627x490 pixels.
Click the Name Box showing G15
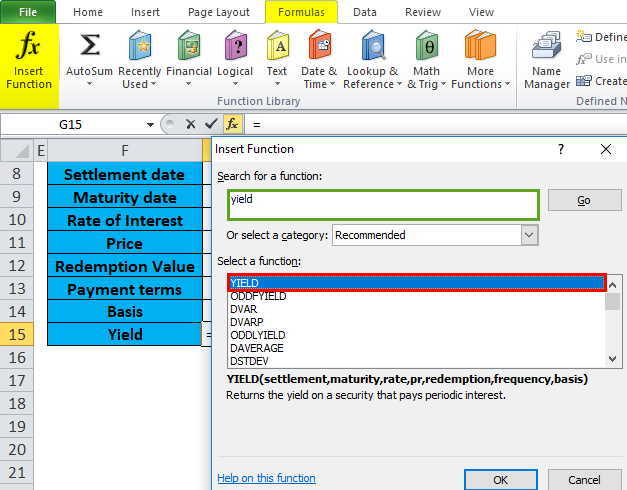click(x=71, y=125)
